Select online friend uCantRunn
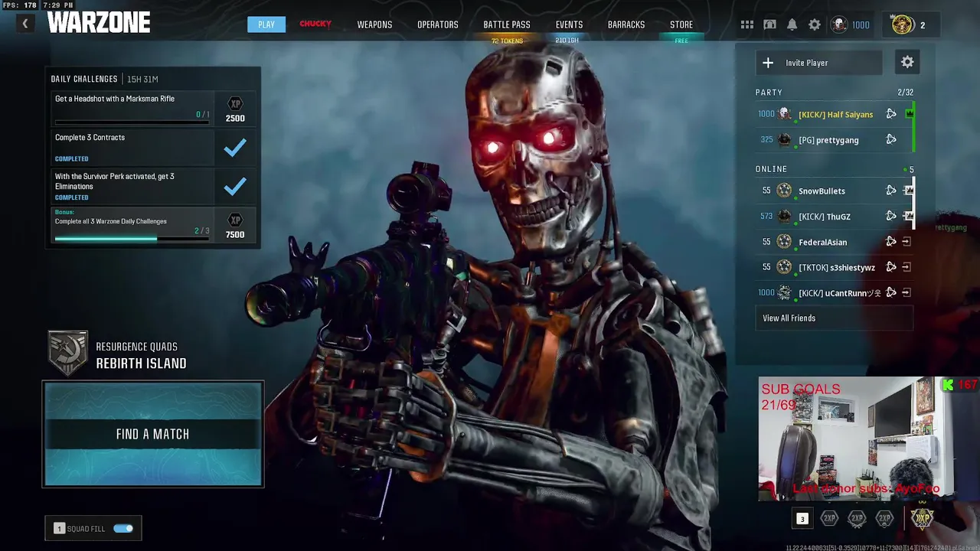This screenshot has width=980, height=551. 835,293
